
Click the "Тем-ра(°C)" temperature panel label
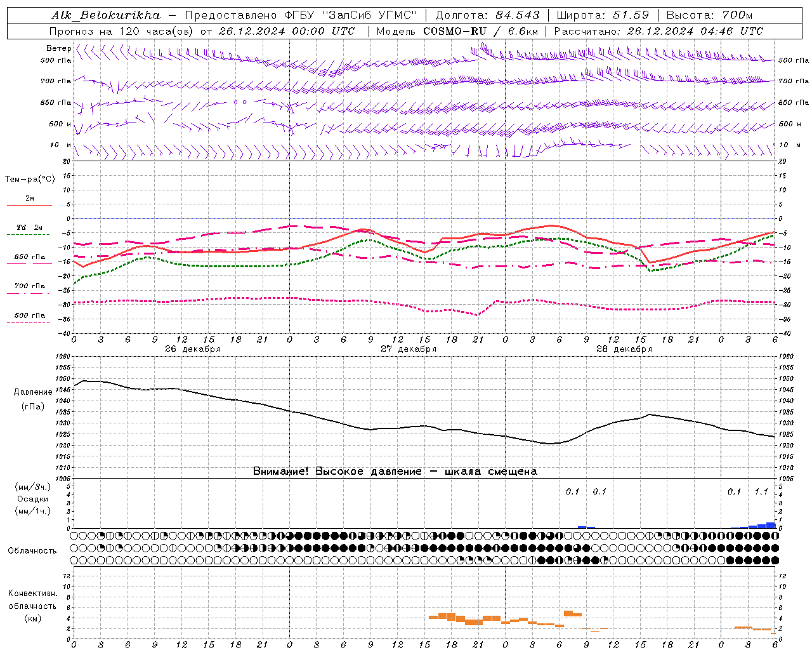coord(30,180)
